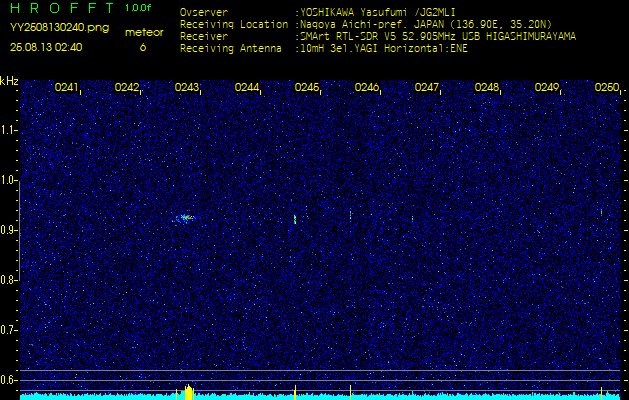
Task: Click the Nagoya Aichi-pref. JAPAN location value
Action: (426, 24)
